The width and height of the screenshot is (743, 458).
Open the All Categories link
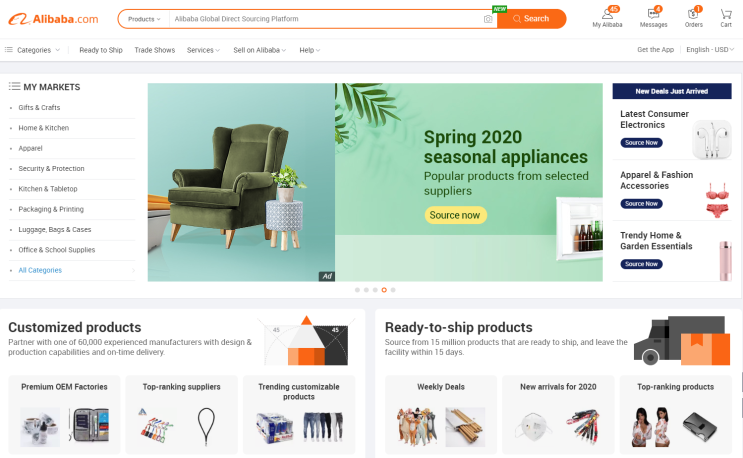point(40,270)
